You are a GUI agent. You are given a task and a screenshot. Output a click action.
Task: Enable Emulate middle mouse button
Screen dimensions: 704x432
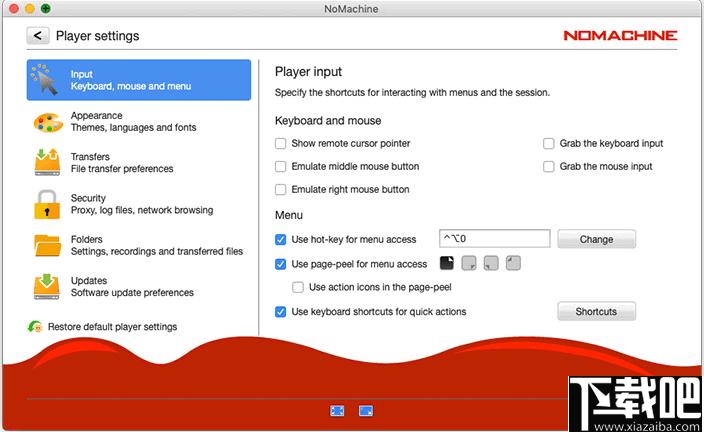point(281,167)
